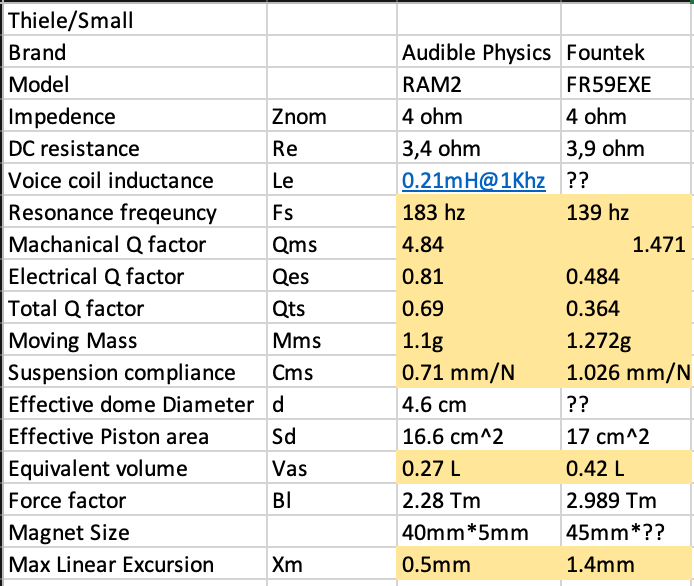Click the 1.4mm Xm value cell
Viewport: 694px width, 586px height.
tap(627, 564)
